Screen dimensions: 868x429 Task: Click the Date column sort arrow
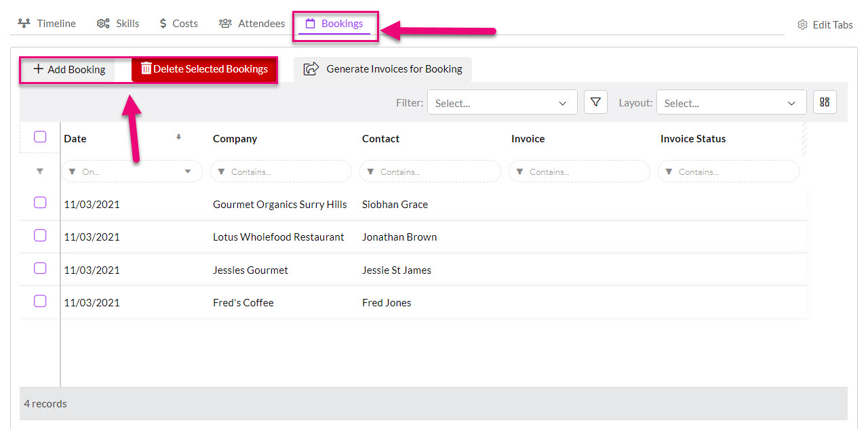pos(178,137)
